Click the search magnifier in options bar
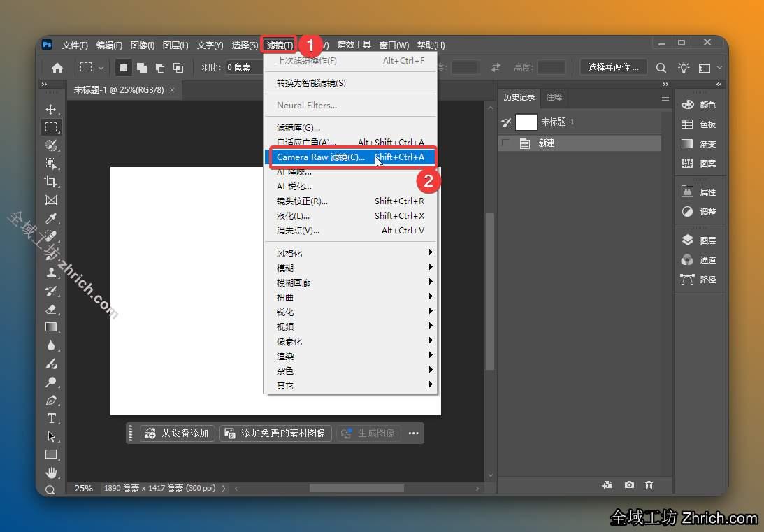The image size is (764, 532). (x=661, y=68)
